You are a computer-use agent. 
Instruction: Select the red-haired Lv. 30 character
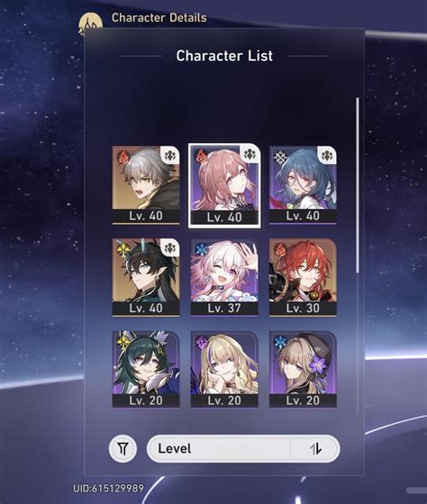coord(303,277)
